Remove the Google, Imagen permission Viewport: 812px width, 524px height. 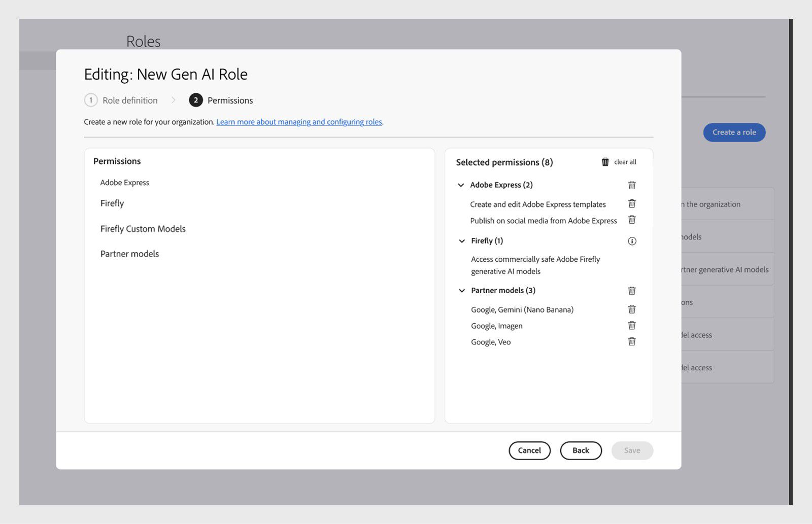click(632, 325)
